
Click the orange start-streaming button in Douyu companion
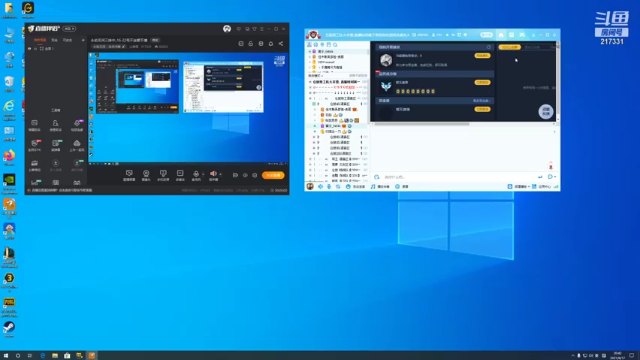tap(273, 175)
